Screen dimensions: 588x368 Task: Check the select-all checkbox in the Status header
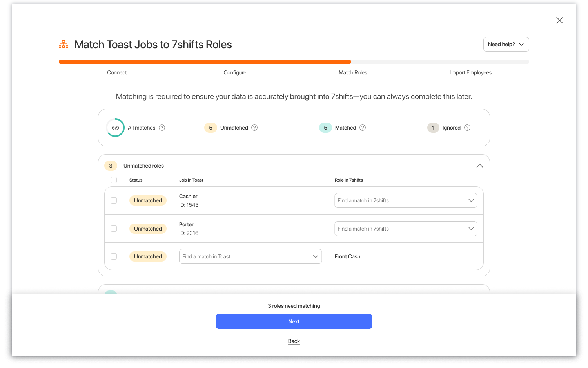[x=114, y=180]
